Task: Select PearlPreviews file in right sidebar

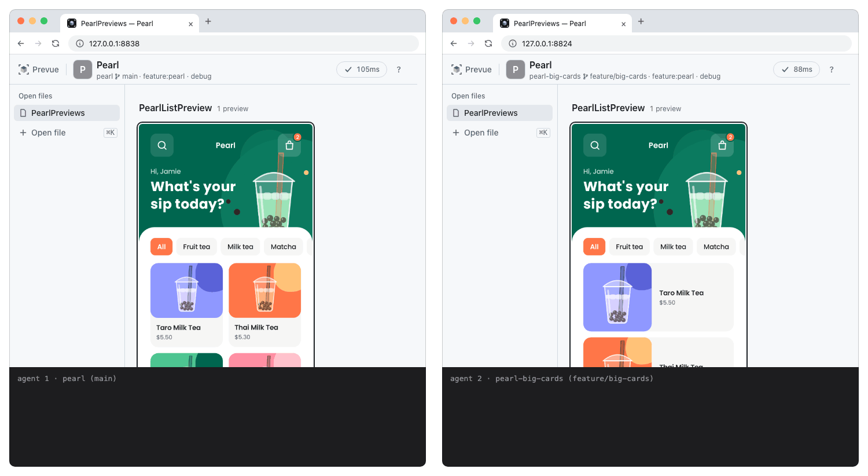Action: (x=499, y=113)
